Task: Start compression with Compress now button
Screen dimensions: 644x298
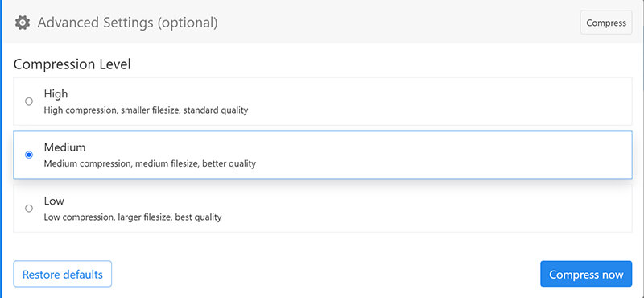Action: (586, 274)
